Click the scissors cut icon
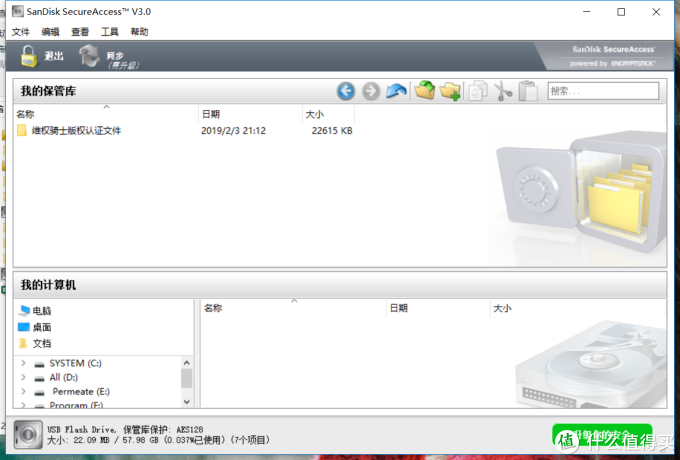This screenshot has height=460, width=680. 503,91
